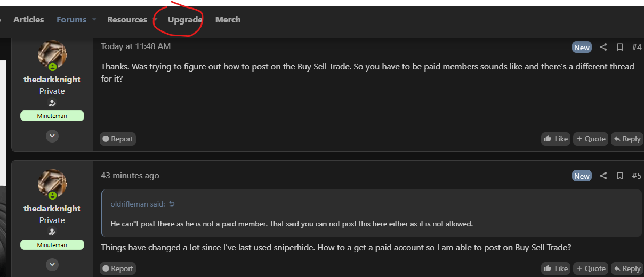
Task: Open post #5 permalink number
Action: 636,176
